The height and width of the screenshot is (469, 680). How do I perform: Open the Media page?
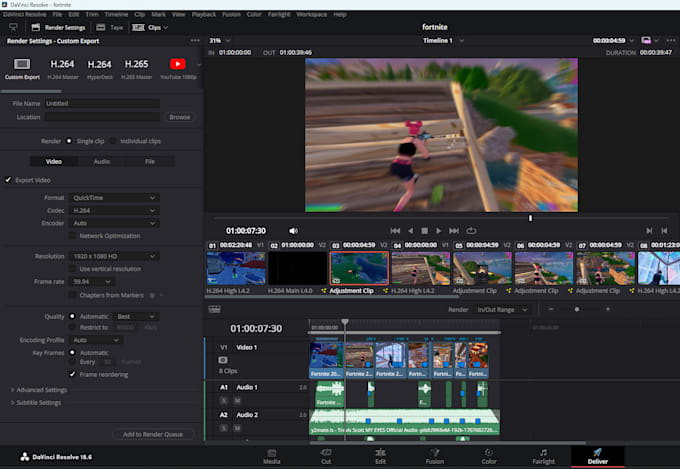[x=271, y=456]
